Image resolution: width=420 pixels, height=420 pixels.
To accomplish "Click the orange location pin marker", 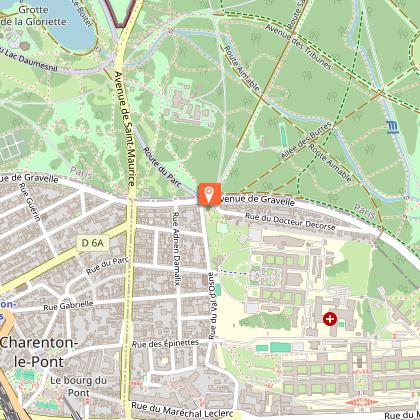I will (x=209, y=194).
